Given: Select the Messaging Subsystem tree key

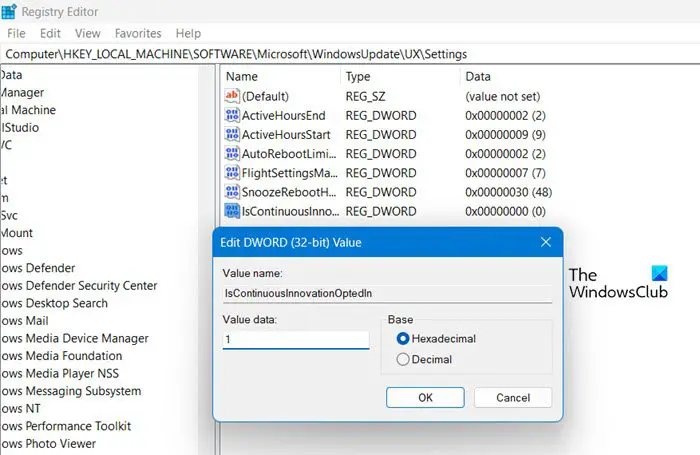Looking at the screenshot, I should [x=71, y=391].
